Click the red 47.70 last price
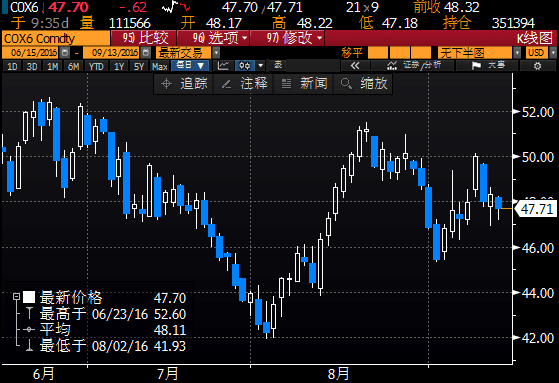Viewport: 559px width, 383px height. [x=68, y=7]
